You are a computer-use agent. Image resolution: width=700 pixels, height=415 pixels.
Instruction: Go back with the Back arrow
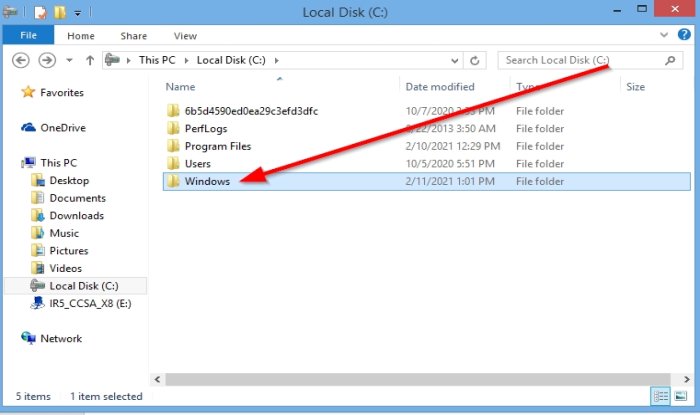point(21,60)
